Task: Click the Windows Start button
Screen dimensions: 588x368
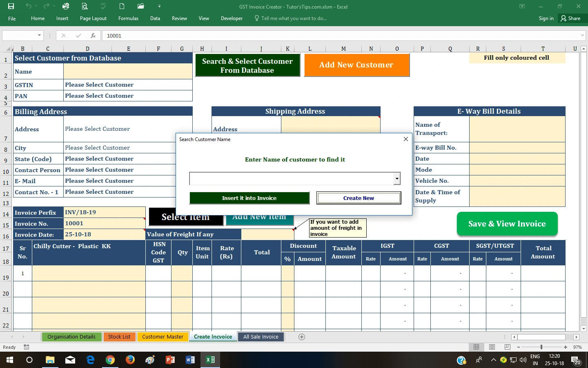Action: pos(10,360)
